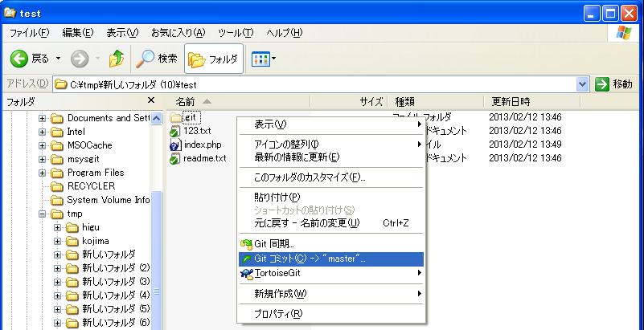Open the Views dropdown in toolbar

[264, 59]
